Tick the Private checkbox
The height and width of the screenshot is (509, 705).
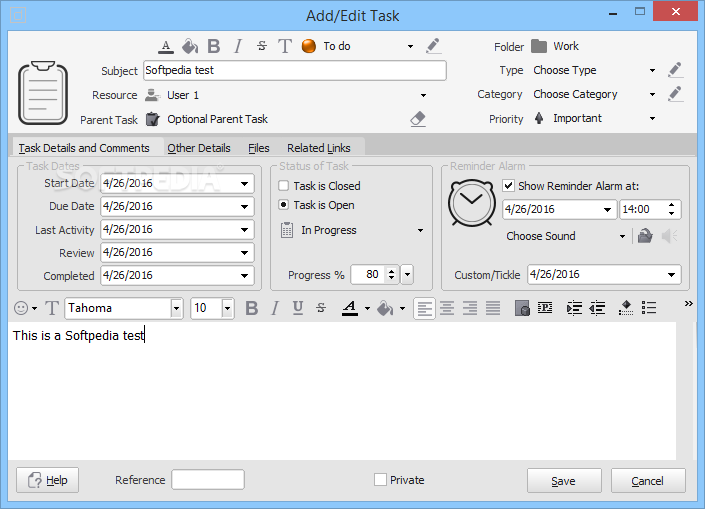coord(380,480)
